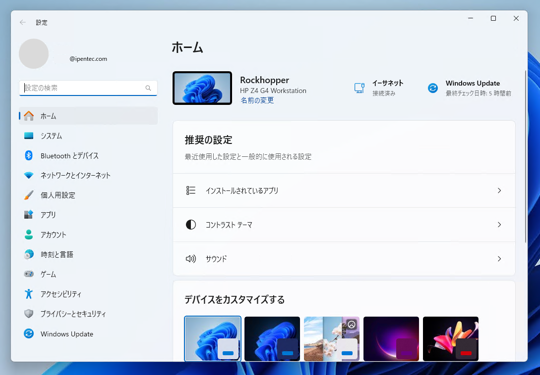The height and width of the screenshot is (375, 540).
Task: Select the light blue bloom theme
Action: point(213,338)
